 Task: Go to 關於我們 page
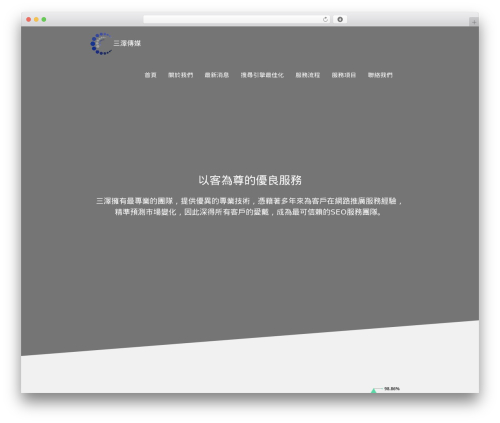pyautogui.click(x=180, y=75)
